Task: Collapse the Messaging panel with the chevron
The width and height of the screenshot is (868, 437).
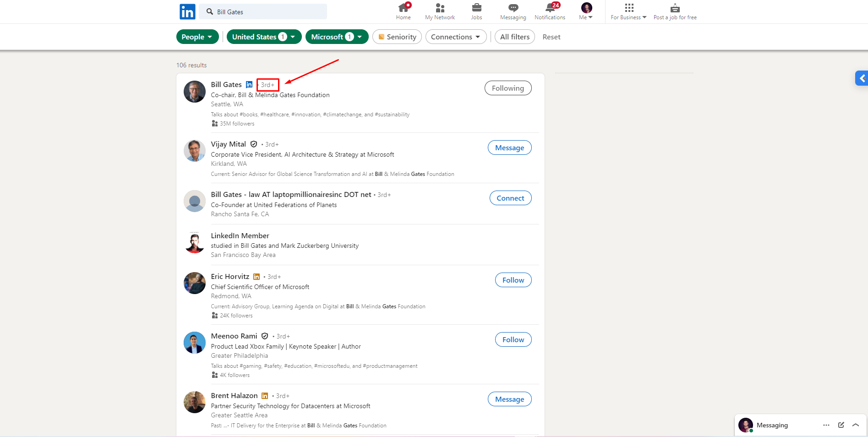Action: point(856,425)
